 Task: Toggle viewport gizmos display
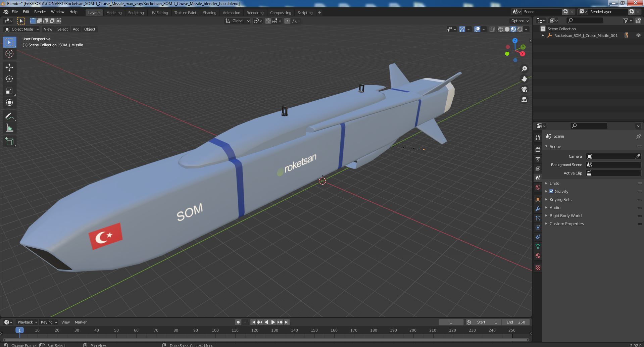click(462, 29)
